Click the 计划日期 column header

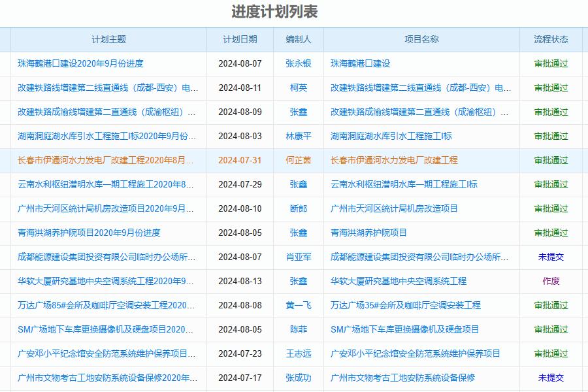(240, 39)
